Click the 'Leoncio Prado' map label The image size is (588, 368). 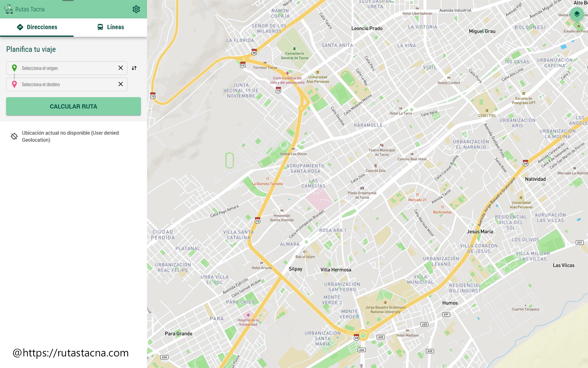coord(367,29)
